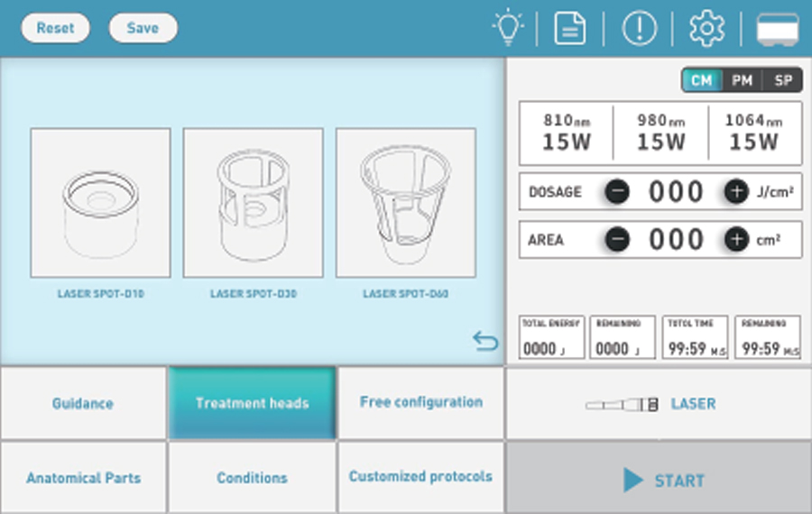Click the lightbulb icon in top bar
Image resolution: width=812 pixels, height=514 pixels.
[508, 29]
